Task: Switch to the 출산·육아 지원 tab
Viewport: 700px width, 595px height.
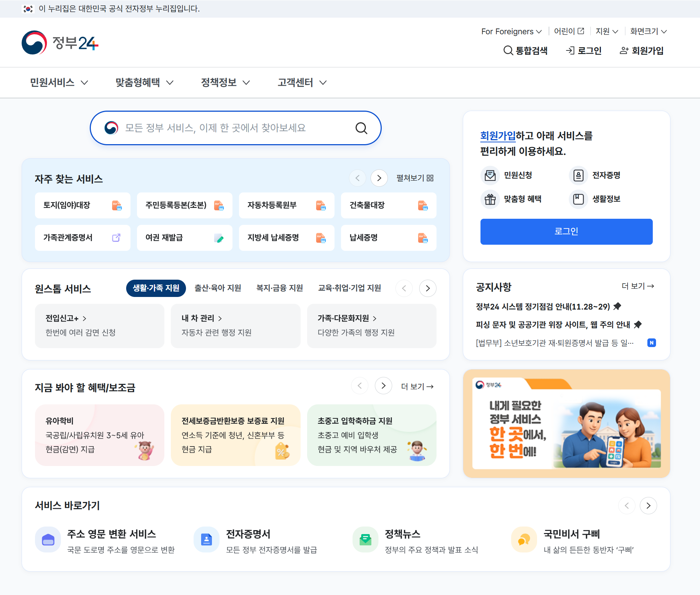Action: [218, 288]
